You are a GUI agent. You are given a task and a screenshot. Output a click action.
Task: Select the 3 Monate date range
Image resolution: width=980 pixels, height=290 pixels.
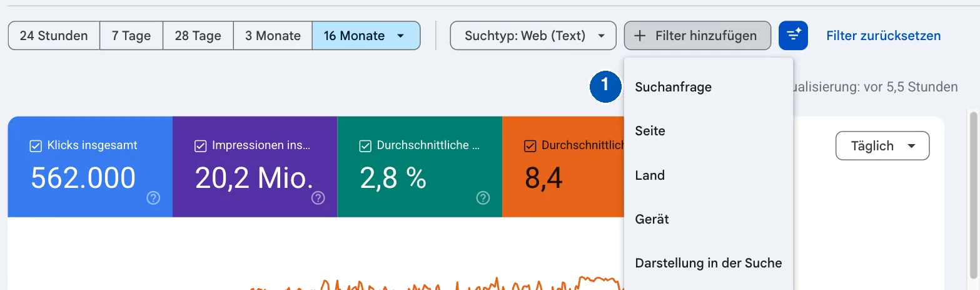click(273, 36)
